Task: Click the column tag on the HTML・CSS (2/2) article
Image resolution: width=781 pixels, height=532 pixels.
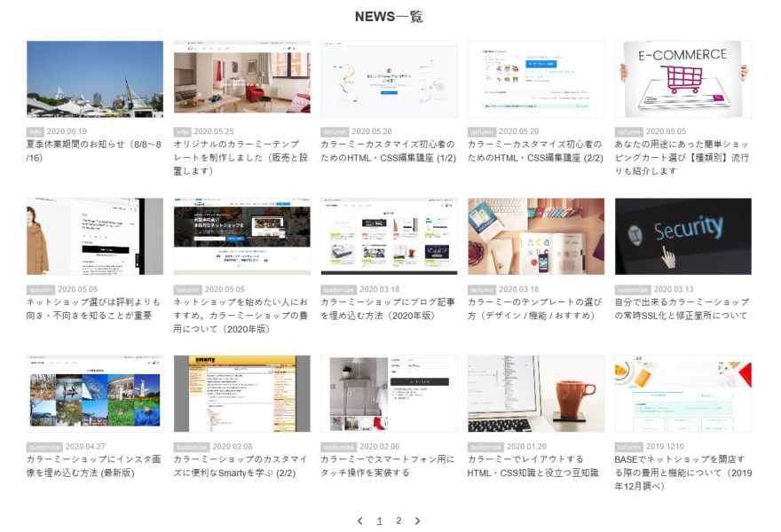Action: click(x=482, y=132)
